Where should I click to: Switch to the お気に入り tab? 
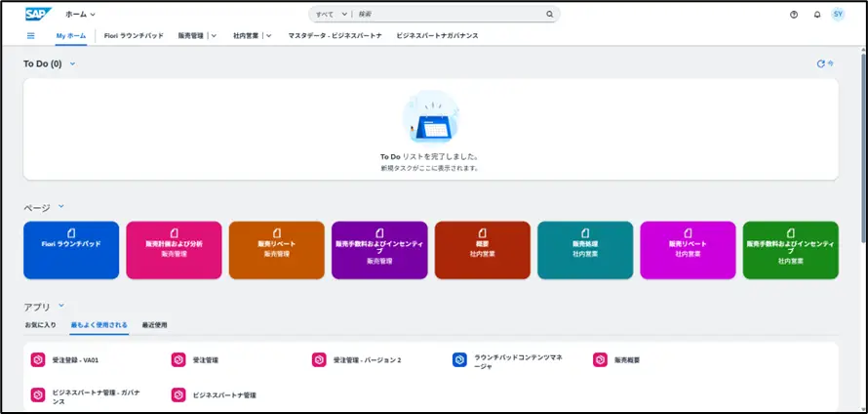click(x=40, y=324)
